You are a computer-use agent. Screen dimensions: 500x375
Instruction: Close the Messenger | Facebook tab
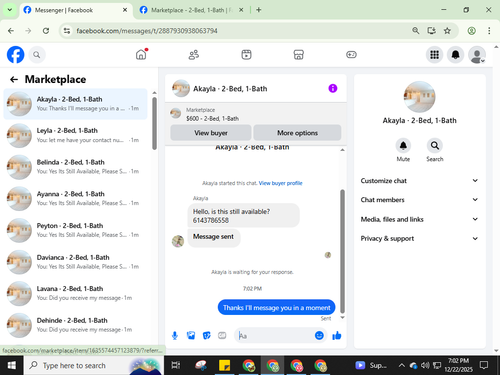click(125, 10)
